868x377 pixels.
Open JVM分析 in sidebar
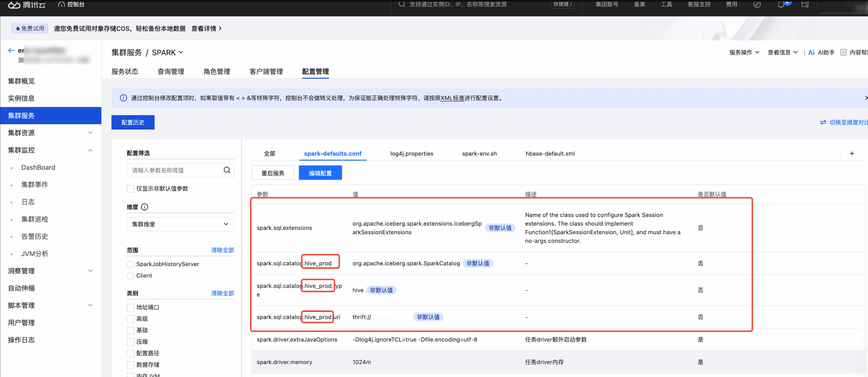coord(35,253)
